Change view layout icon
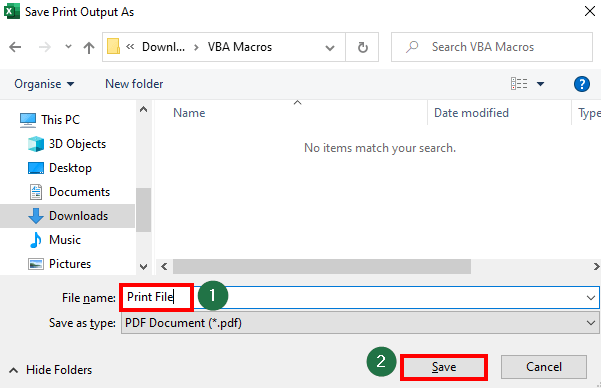Screen dimensions: 601x388 click(519, 84)
